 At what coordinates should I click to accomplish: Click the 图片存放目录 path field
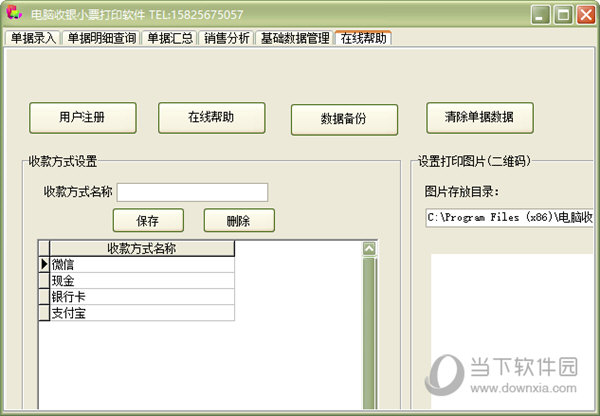tap(509, 218)
